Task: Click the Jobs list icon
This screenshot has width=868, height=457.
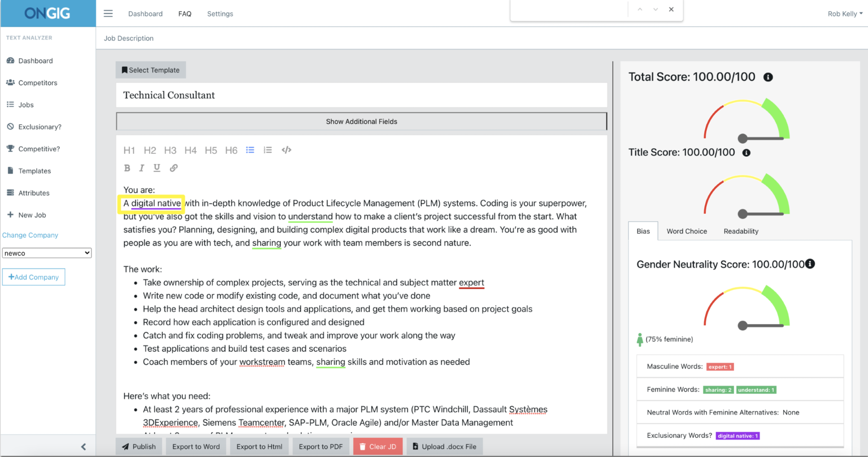Action: point(11,105)
